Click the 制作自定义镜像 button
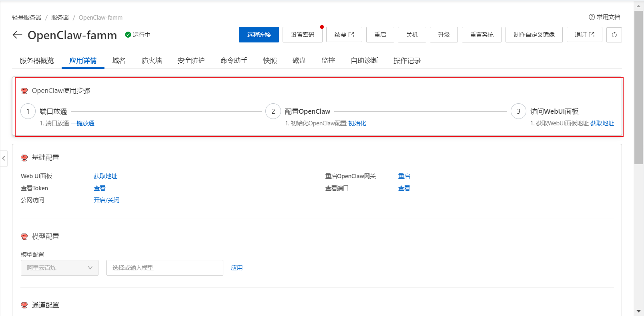This screenshot has height=316, width=644. (x=534, y=35)
